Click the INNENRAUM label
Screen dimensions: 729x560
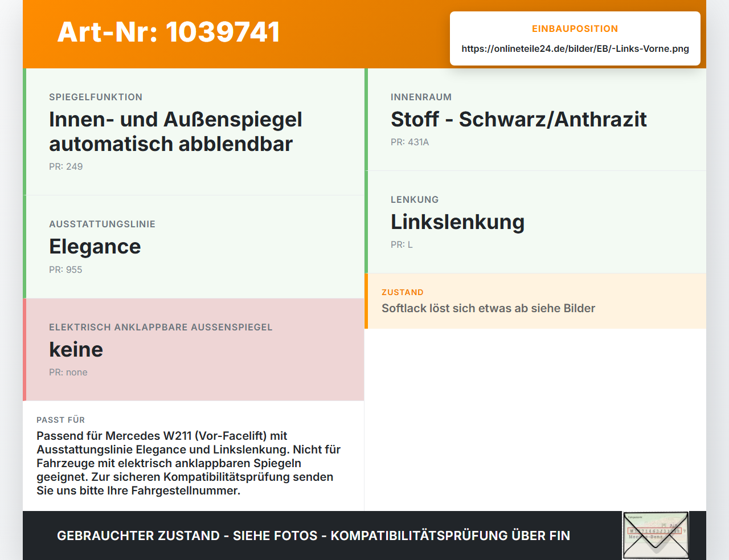[421, 97]
